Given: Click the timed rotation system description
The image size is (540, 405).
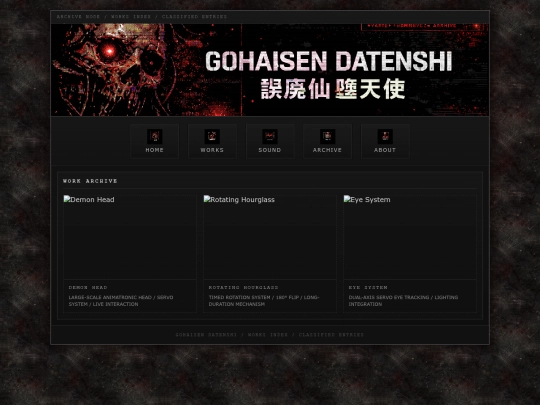Looking at the screenshot, I should [x=264, y=301].
